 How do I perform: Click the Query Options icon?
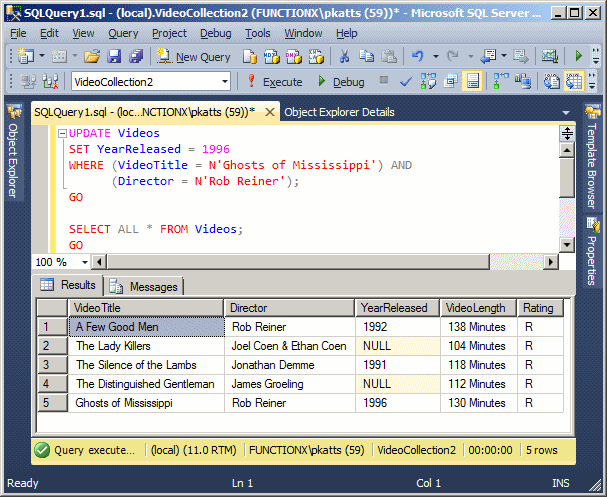(x=451, y=82)
